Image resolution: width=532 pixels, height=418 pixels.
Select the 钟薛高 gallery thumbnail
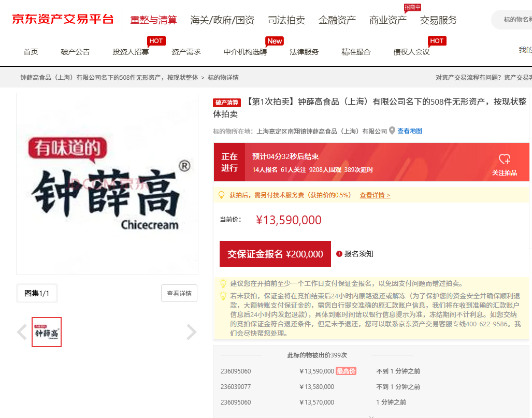pyautogui.click(x=47, y=332)
